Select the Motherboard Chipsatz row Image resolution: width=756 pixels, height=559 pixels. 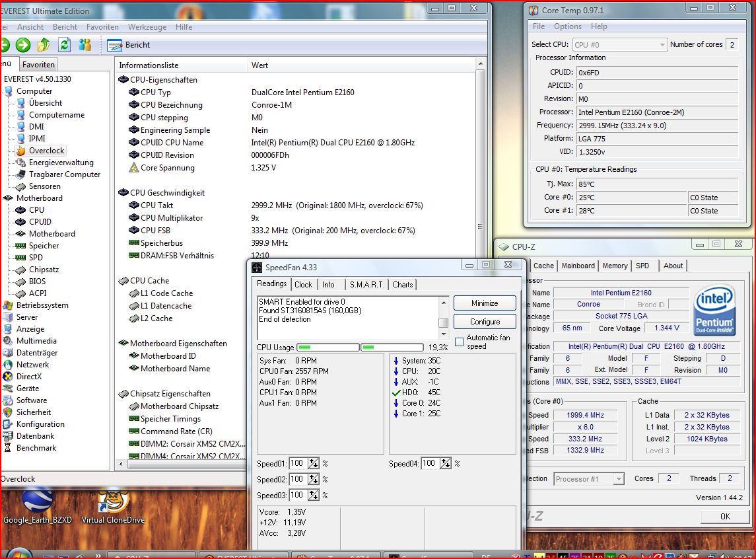[x=180, y=406]
